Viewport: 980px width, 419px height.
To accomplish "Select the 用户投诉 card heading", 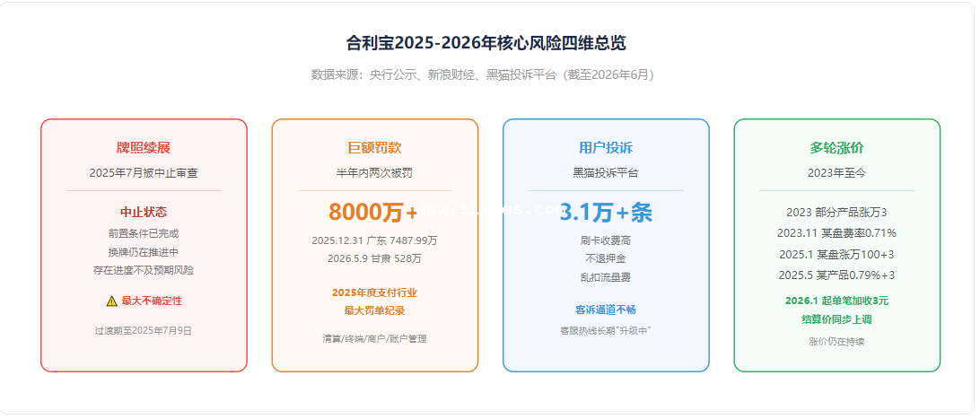I will (607, 148).
